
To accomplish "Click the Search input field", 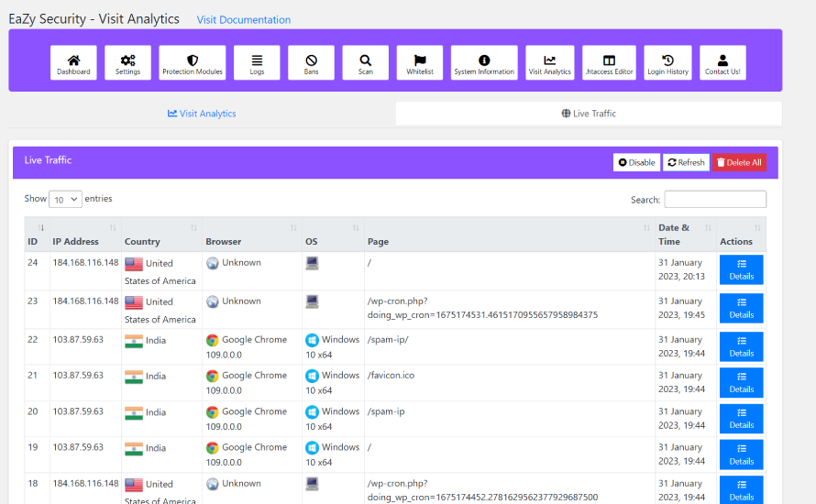I will [715, 199].
